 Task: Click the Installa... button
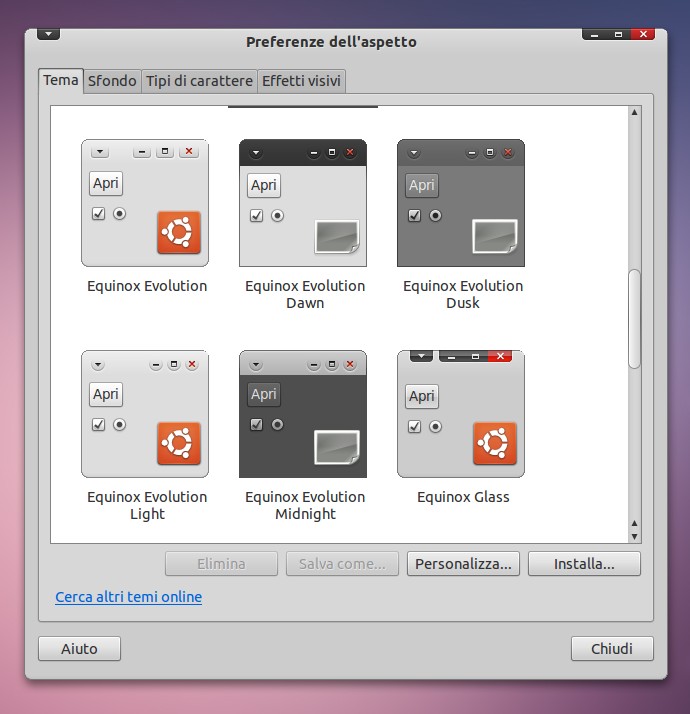584,564
